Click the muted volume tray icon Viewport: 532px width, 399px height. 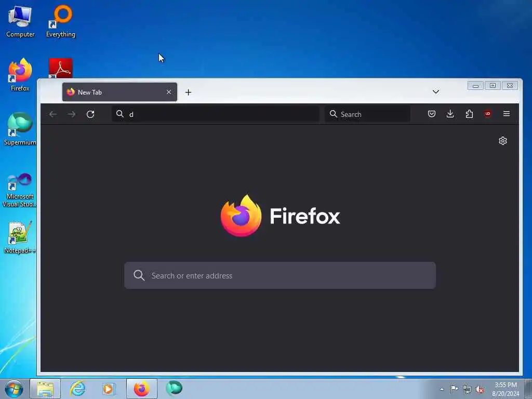(x=480, y=390)
